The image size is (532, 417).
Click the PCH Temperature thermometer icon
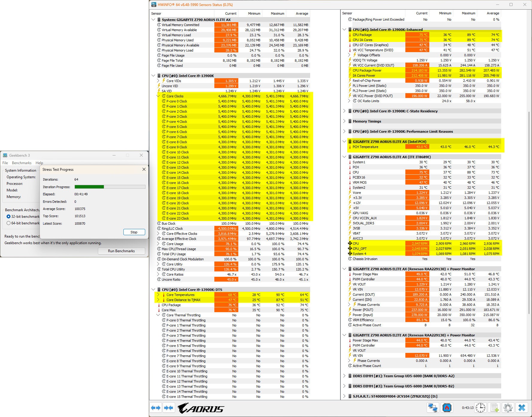pyautogui.click(x=350, y=147)
